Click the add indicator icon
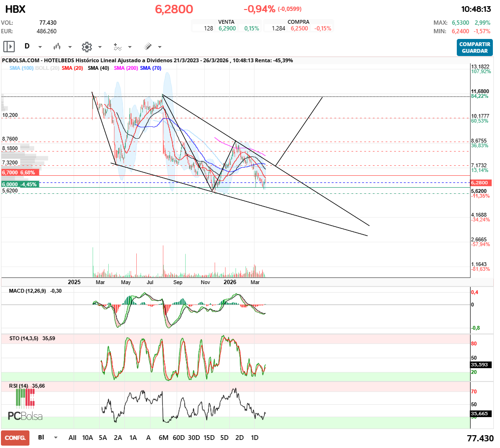The image size is (500, 448). point(117,47)
